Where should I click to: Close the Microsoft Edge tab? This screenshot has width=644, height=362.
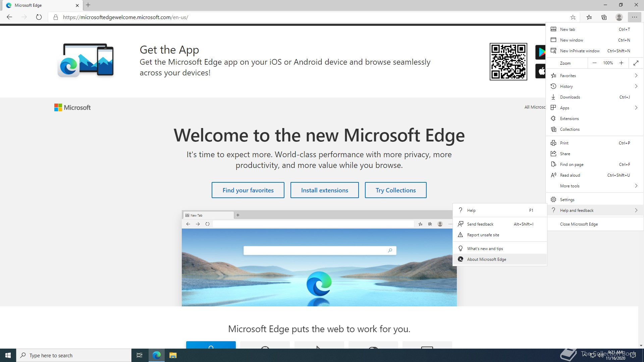click(77, 5)
